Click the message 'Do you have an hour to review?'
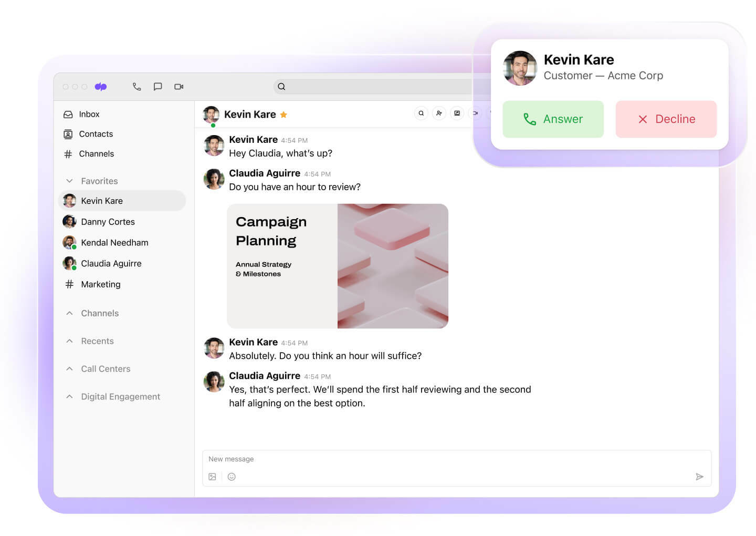 click(x=295, y=187)
